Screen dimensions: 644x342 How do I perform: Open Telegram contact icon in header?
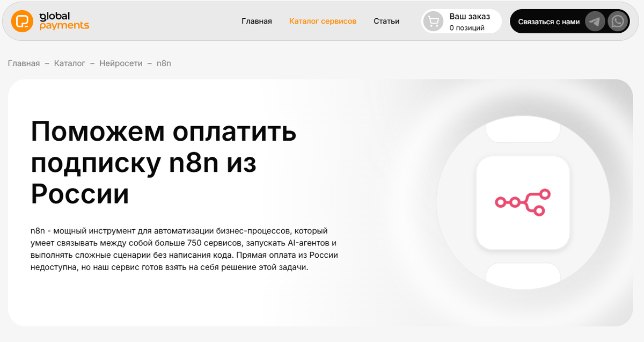coord(595,21)
